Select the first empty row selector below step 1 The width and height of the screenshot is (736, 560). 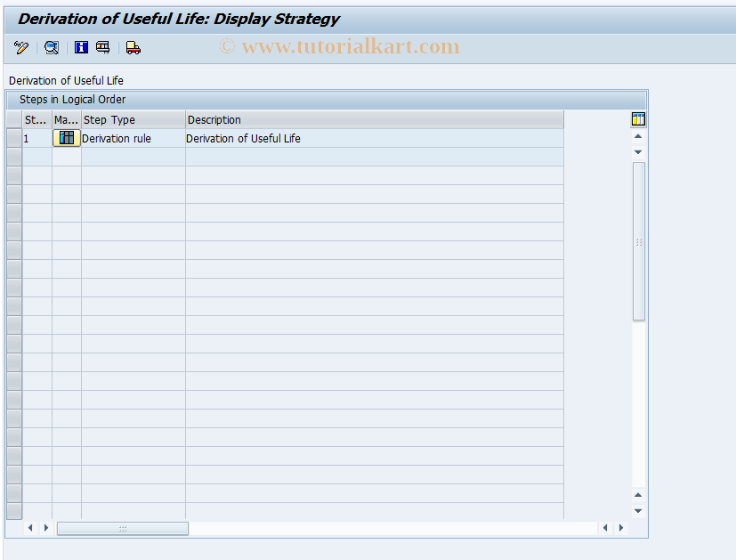(13, 156)
